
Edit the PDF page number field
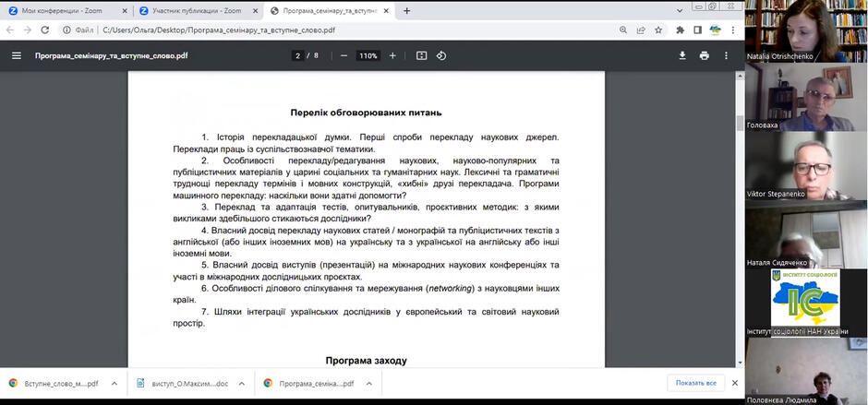298,56
